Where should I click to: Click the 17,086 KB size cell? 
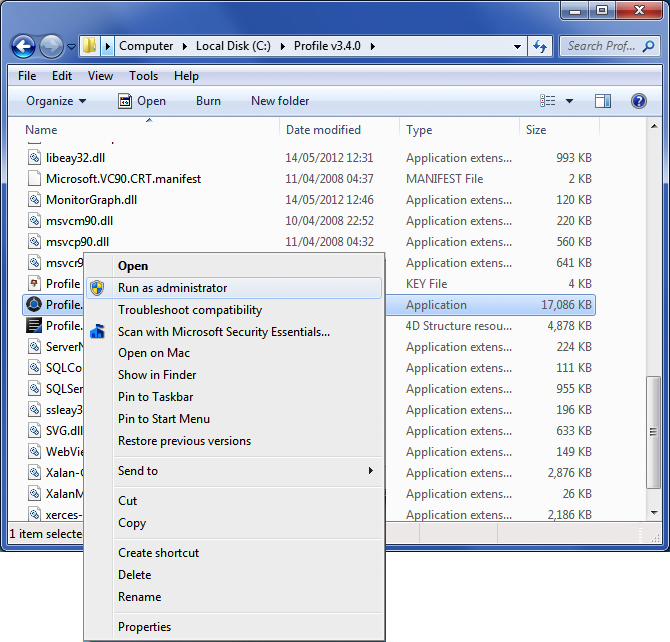point(566,305)
